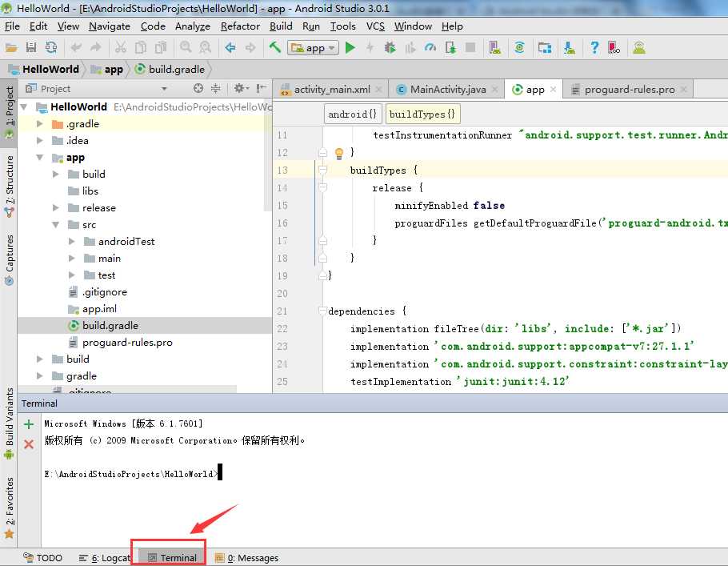
Task: Fold the buildTypes block at line 13
Action: click(322, 170)
